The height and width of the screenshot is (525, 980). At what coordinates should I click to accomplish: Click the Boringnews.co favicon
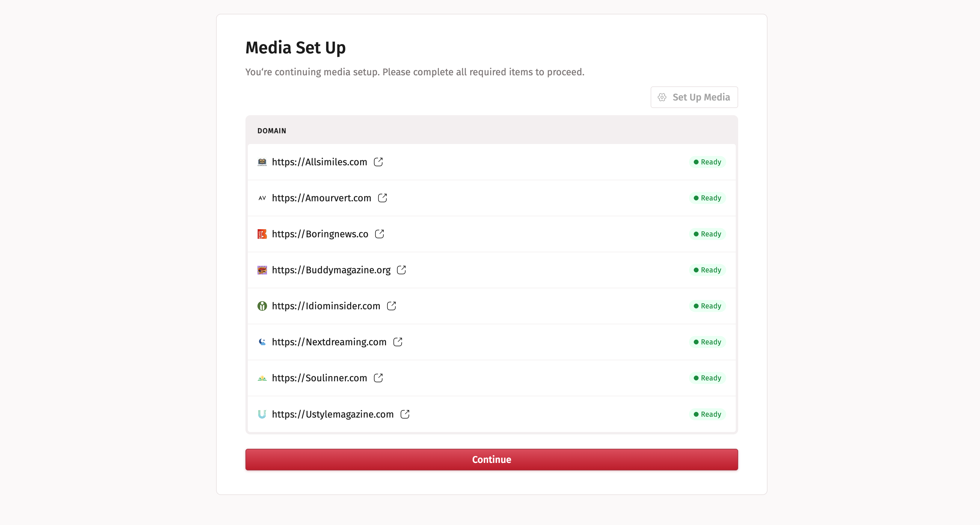point(262,234)
